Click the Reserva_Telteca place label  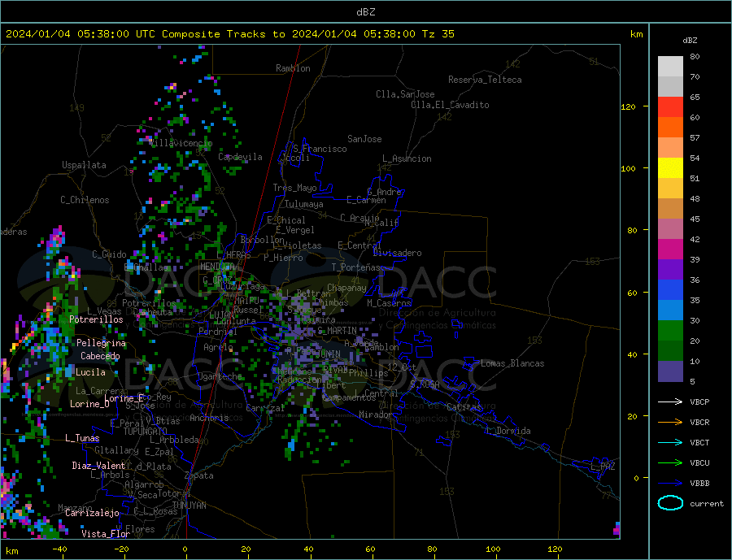click(485, 80)
